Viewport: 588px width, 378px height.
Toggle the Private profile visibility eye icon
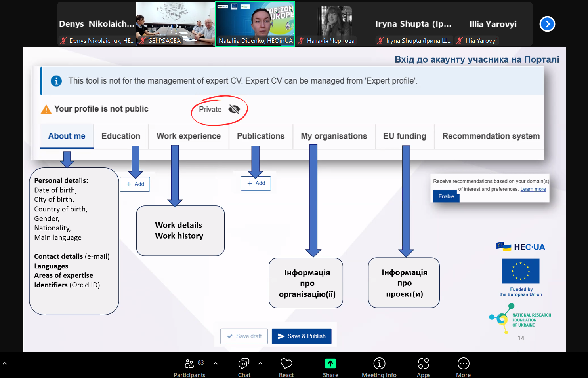tap(234, 109)
